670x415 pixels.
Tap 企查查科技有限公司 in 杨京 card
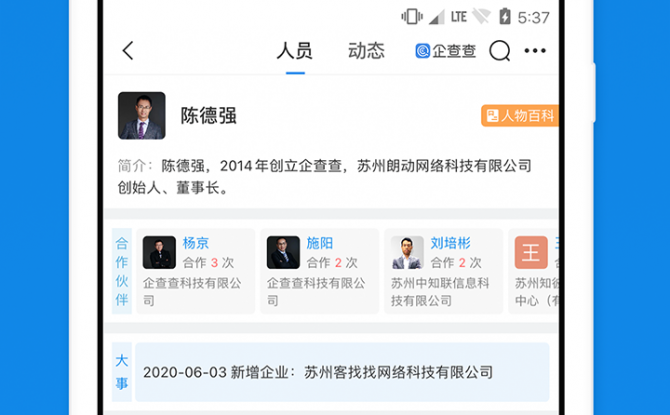pyautogui.click(x=192, y=291)
